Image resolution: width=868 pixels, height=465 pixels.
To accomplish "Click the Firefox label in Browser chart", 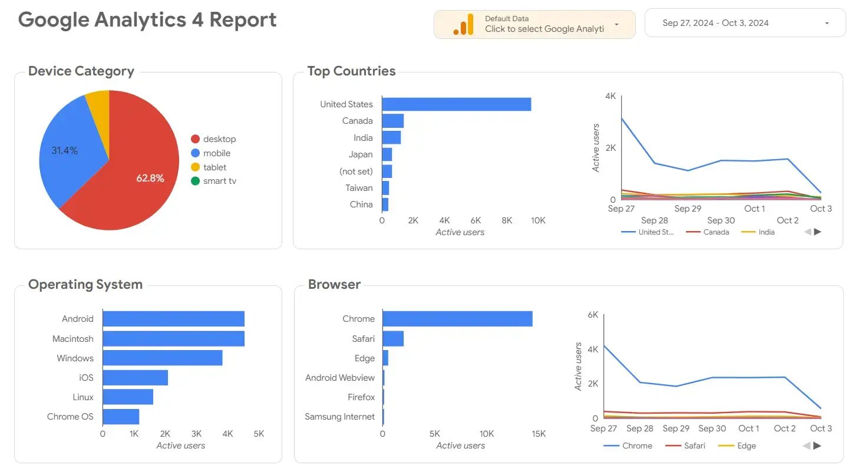I will [x=361, y=397].
